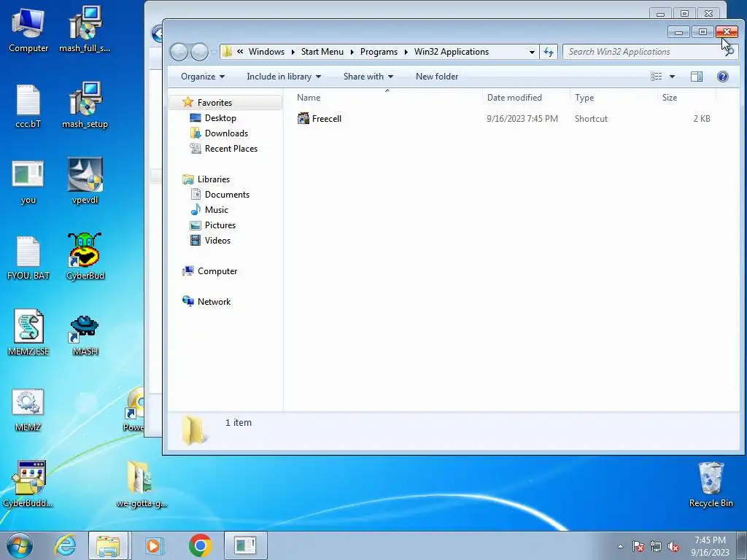Select the FYOU. BAT file icon
Image resolution: width=747 pixels, height=560 pixels.
point(28,257)
